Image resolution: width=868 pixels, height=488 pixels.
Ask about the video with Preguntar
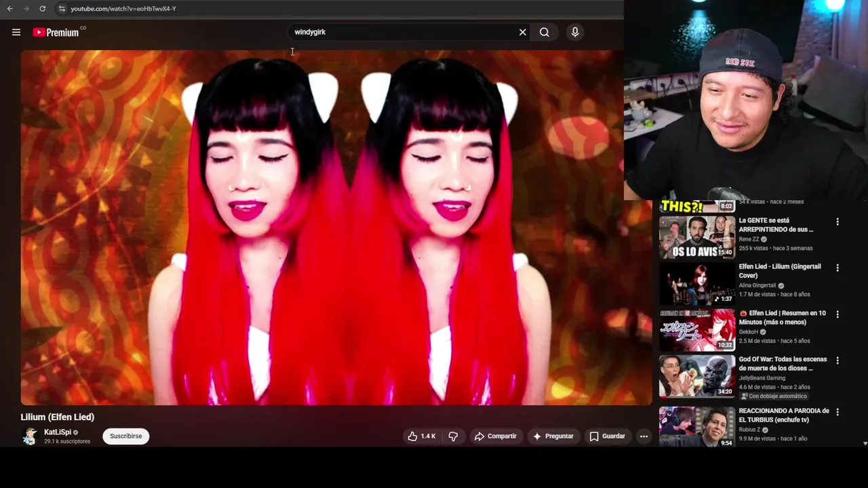coord(553,436)
